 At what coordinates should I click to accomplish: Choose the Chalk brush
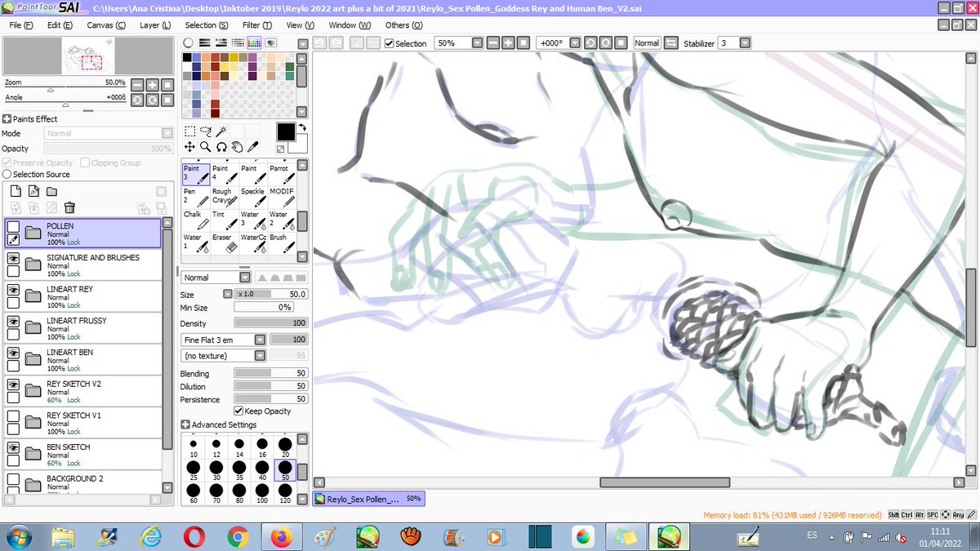[x=196, y=219]
